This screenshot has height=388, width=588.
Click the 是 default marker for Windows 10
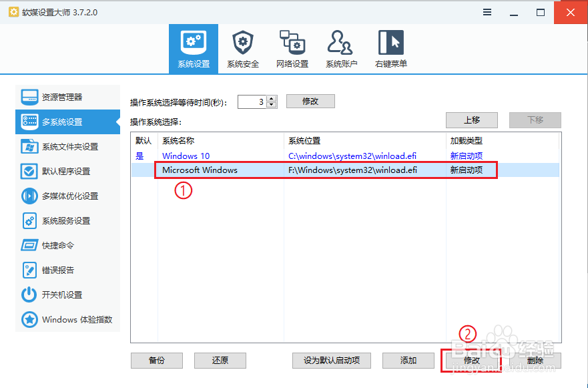pyautogui.click(x=139, y=156)
